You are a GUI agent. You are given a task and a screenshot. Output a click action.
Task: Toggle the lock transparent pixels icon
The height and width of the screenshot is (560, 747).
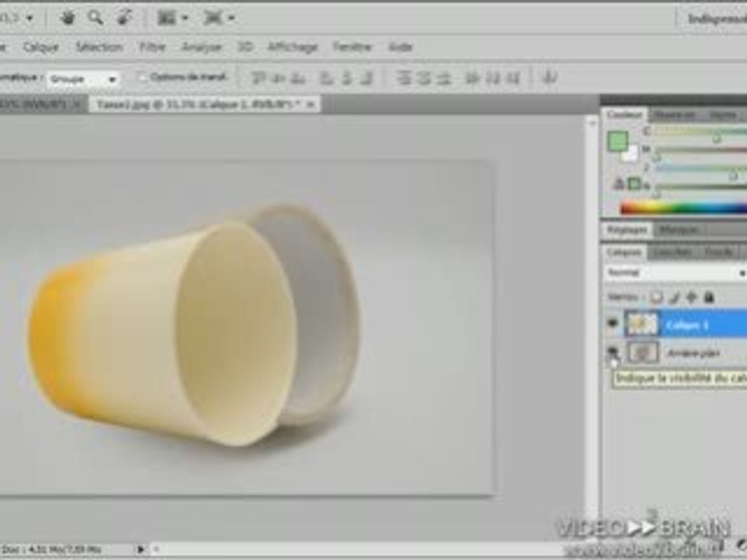coord(657,298)
